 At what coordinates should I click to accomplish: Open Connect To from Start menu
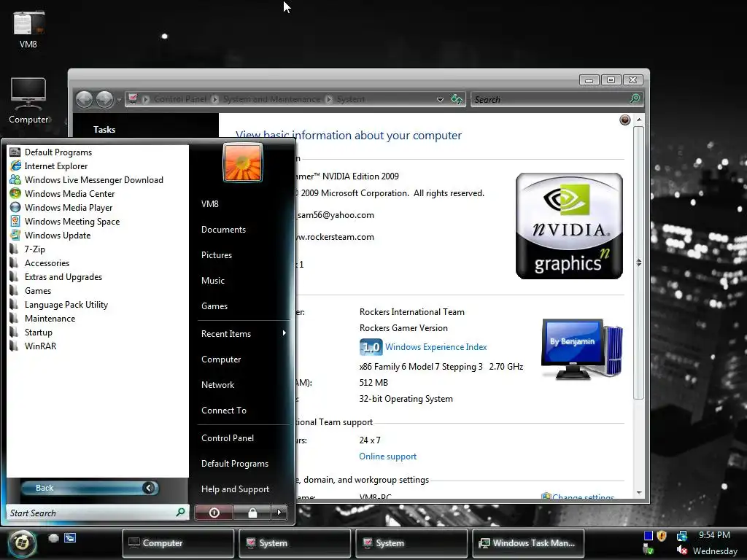(224, 411)
